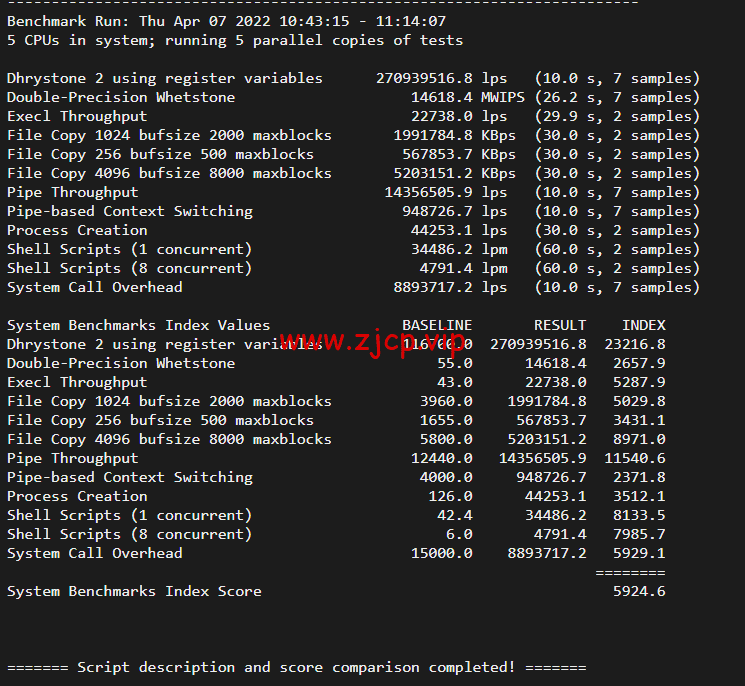Click the 'System Benchmarks Index Values' heading
This screenshot has width=745, height=686.
(138, 325)
